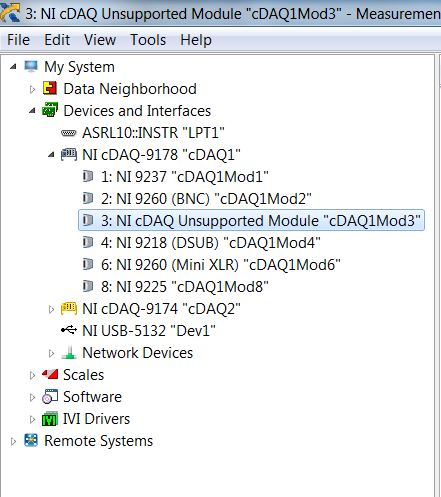The height and width of the screenshot is (497, 441).
Task: Open the View menu
Action: pos(100,40)
